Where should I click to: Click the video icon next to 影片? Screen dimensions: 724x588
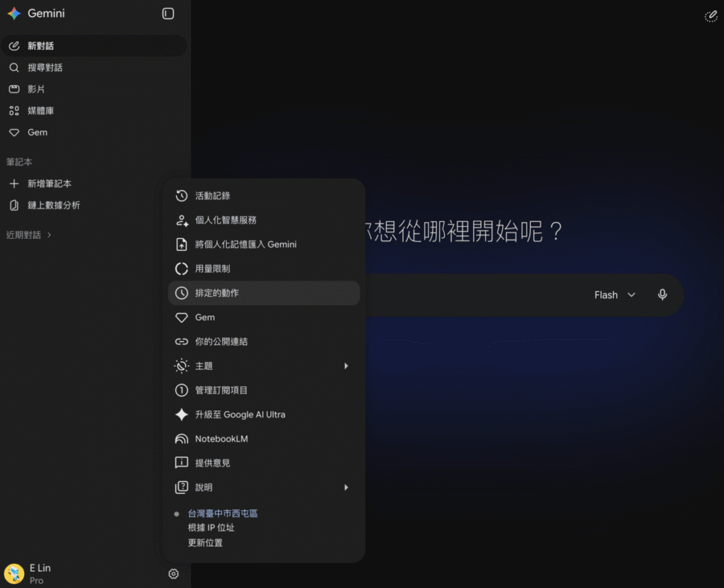click(x=14, y=89)
